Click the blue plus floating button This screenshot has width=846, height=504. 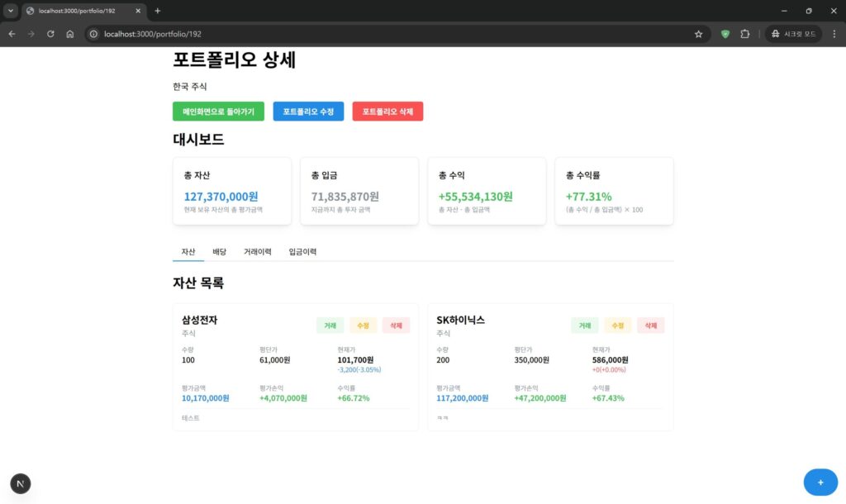coord(820,482)
